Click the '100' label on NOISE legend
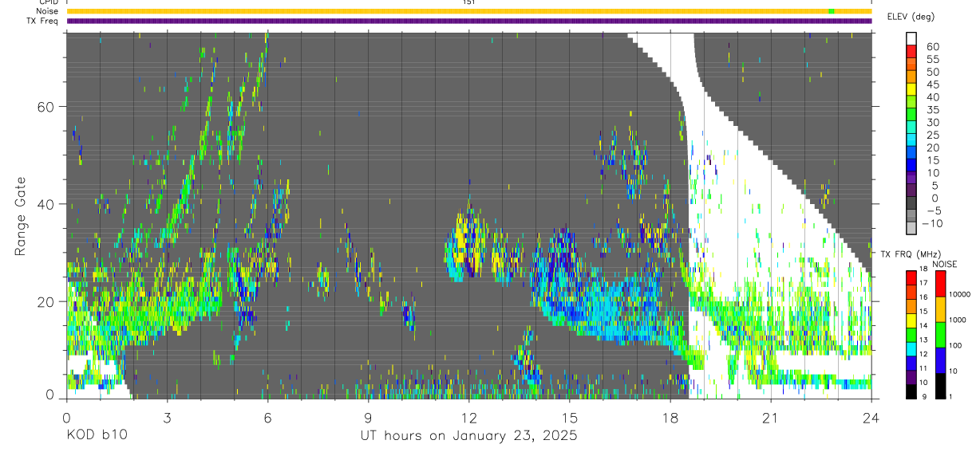Viewport: 980px width, 452px height. pyautogui.click(x=955, y=345)
